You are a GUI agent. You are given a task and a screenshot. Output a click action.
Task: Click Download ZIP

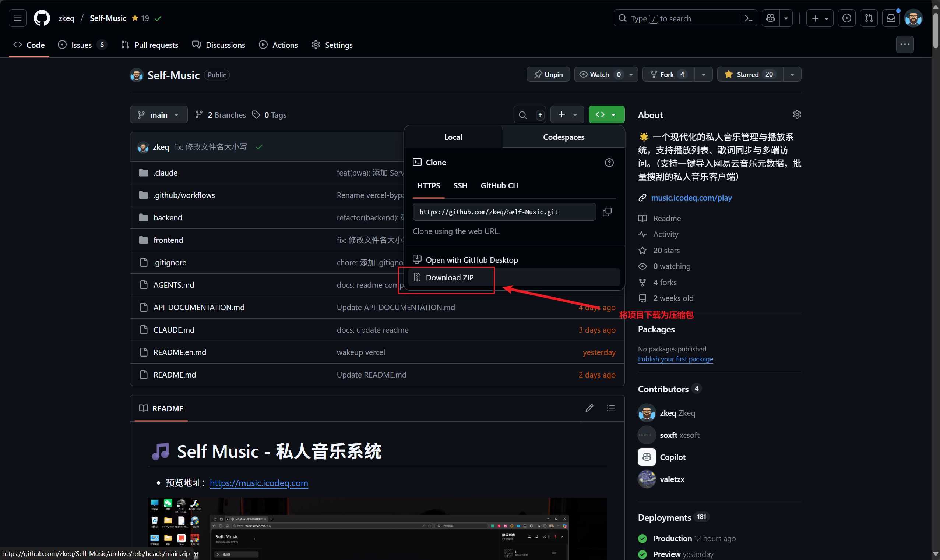(x=514, y=277)
